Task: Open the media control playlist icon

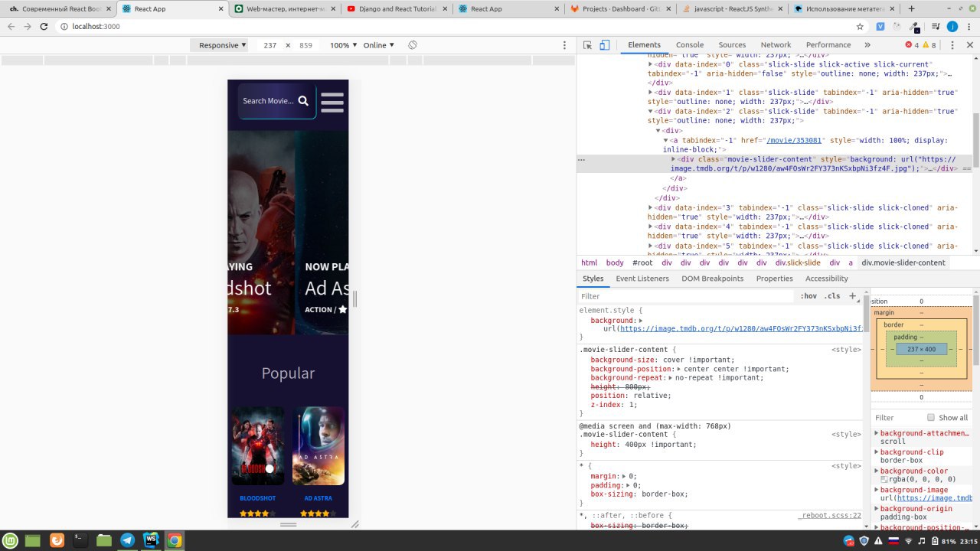Action: pos(935,26)
